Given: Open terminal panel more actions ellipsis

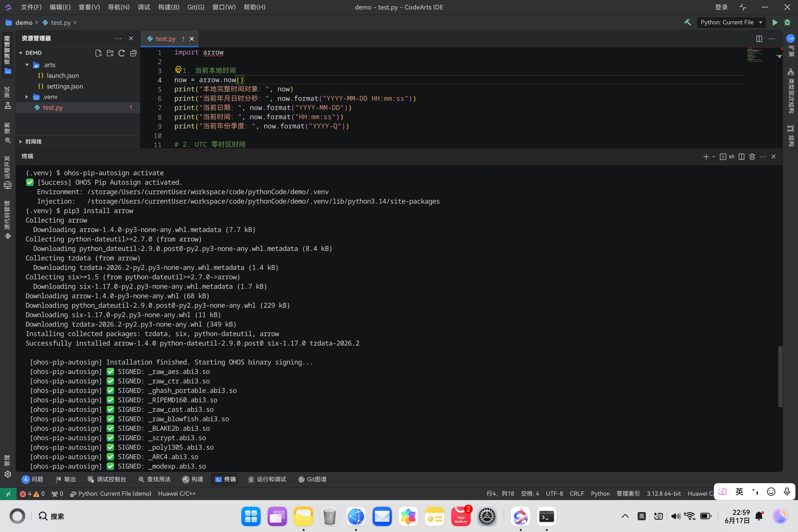Looking at the screenshot, I should (763, 157).
